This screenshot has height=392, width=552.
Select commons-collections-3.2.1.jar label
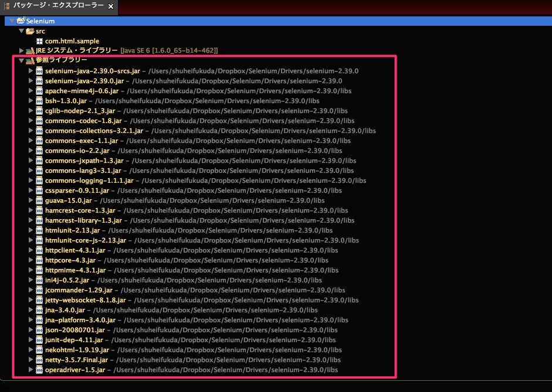click(x=94, y=131)
